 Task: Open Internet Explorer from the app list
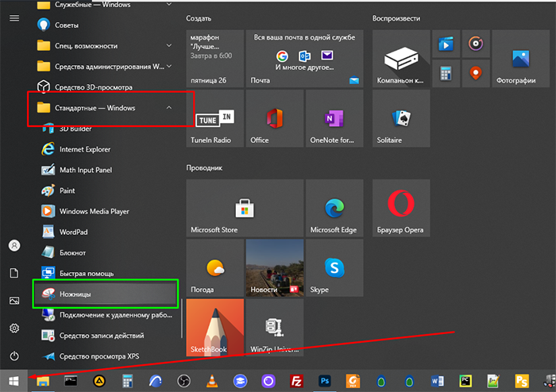pyautogui.click(x=106, y=149)
